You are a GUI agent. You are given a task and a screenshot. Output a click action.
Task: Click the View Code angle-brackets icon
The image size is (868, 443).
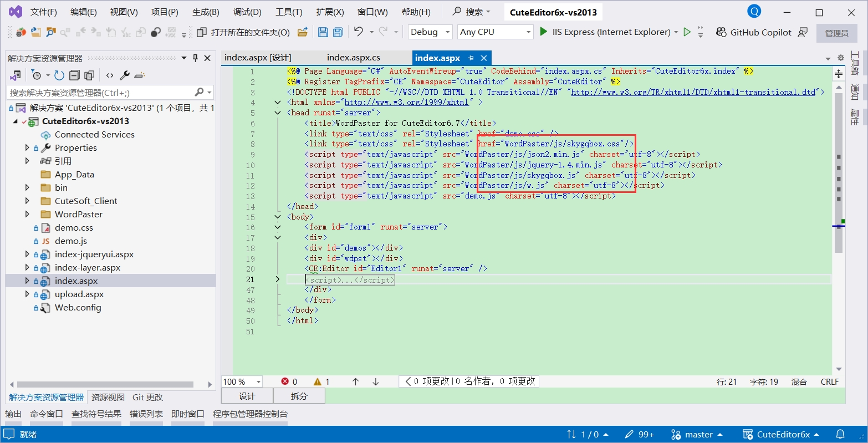click(110, 75)
